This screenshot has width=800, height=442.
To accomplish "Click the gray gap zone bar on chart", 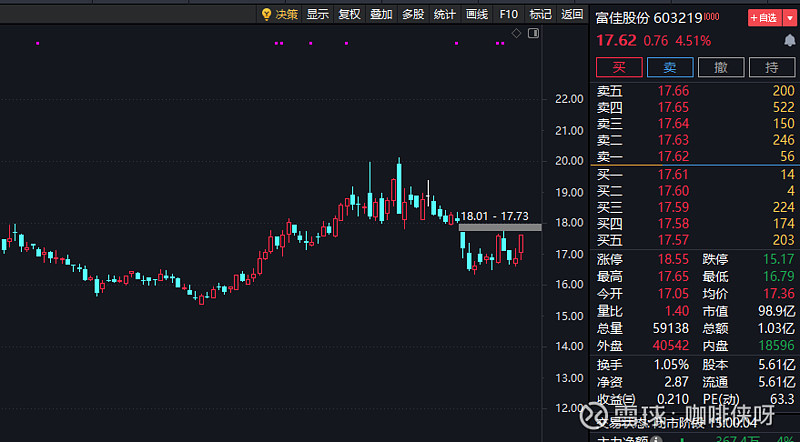I will 500,228.
